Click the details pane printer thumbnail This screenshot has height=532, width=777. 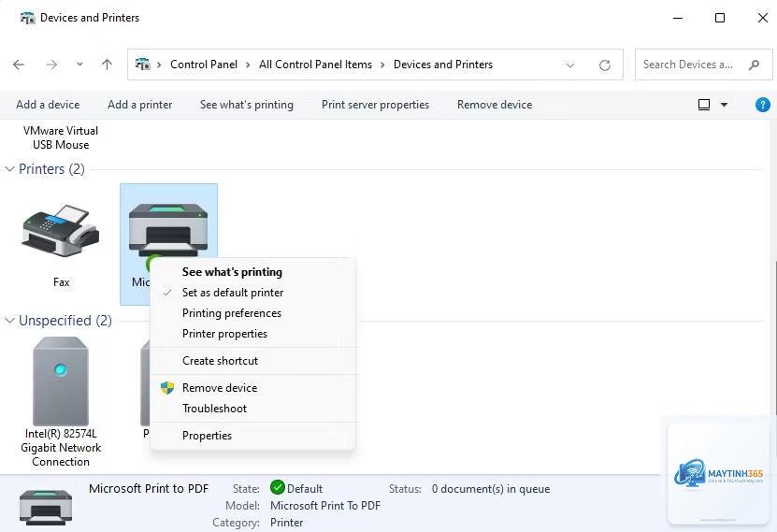46,506
